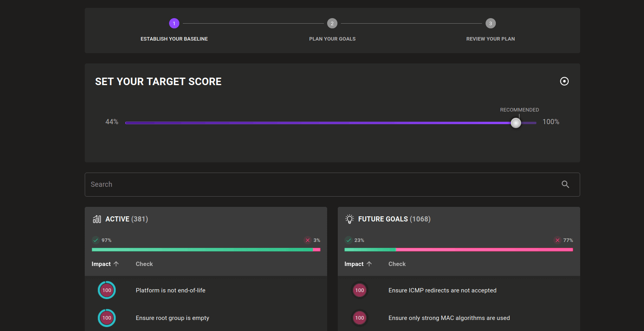Open Ensure only strong MAC algorithms check
Viewport: 644px width, 331px height.
coord(449,318)
